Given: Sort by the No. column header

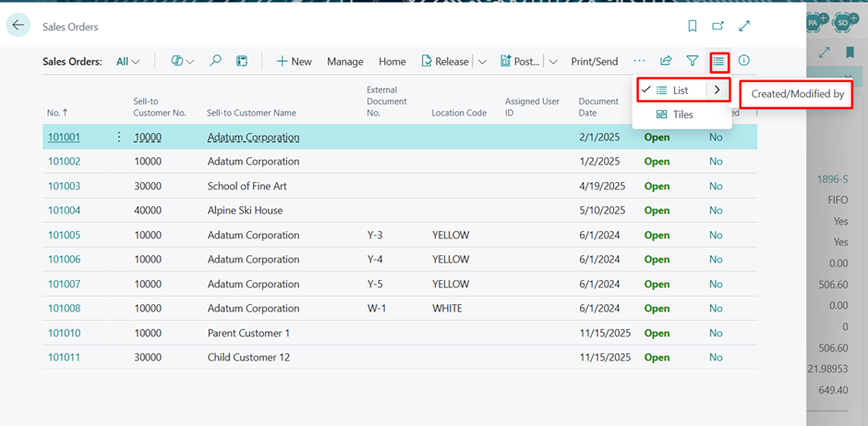Looking at the screenshot, I should pos(57,113).
